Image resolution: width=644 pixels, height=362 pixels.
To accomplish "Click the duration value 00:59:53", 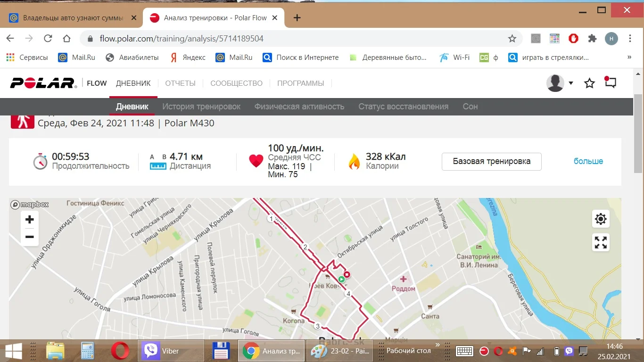I will click(71, 156).
